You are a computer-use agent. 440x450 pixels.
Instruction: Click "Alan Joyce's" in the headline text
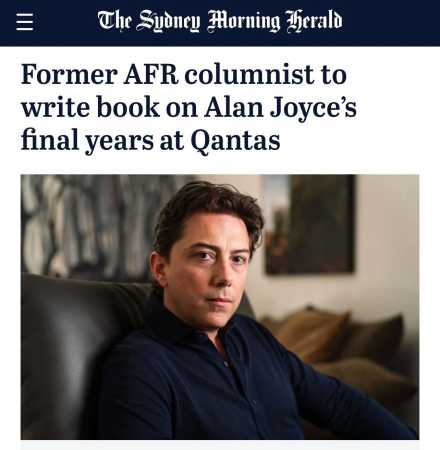click(x=280, y=108)
